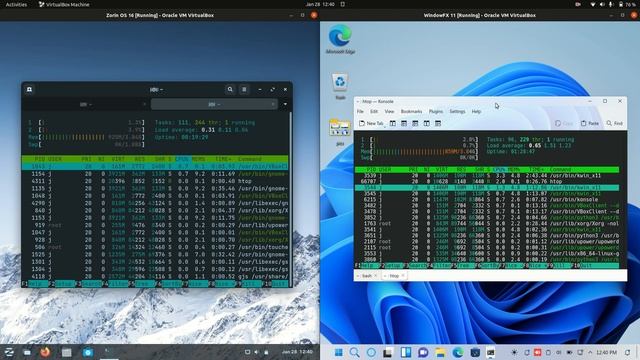640x360 pixels.
Task: Click the Jan 28 12:40 clock in the top bar
Action: click(320, 4)
